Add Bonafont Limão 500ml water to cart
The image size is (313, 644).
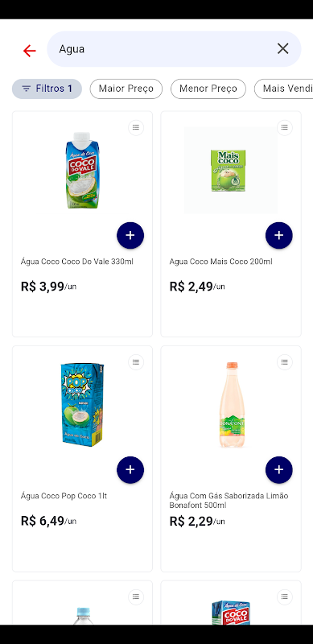click(279, 470)
